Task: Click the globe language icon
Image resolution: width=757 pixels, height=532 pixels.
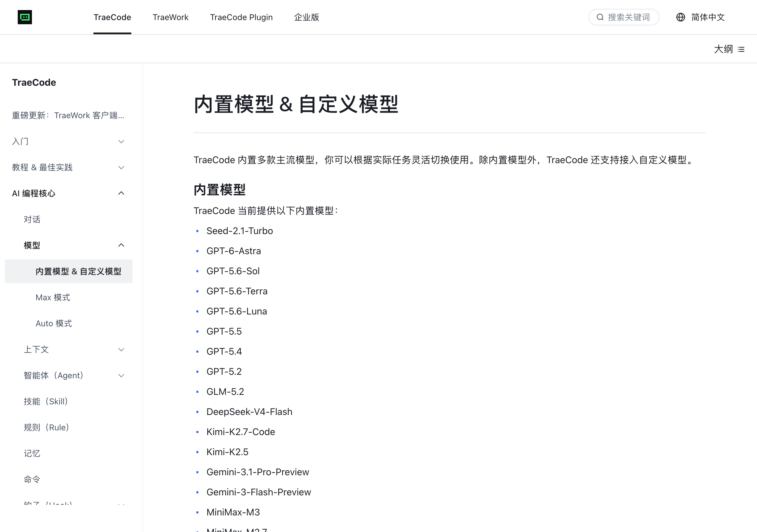Action: [680, 17]
